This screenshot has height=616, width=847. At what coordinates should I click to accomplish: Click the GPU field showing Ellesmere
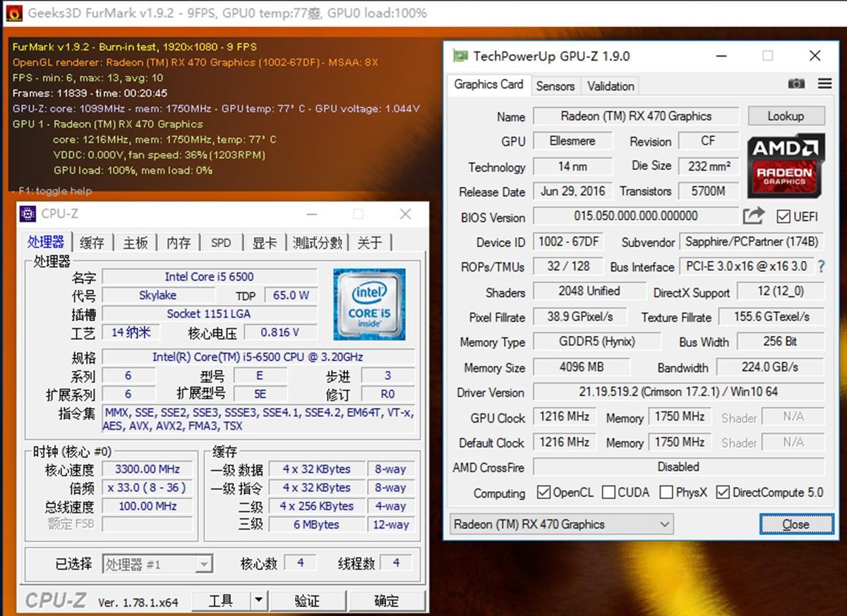tap(572, 141)
